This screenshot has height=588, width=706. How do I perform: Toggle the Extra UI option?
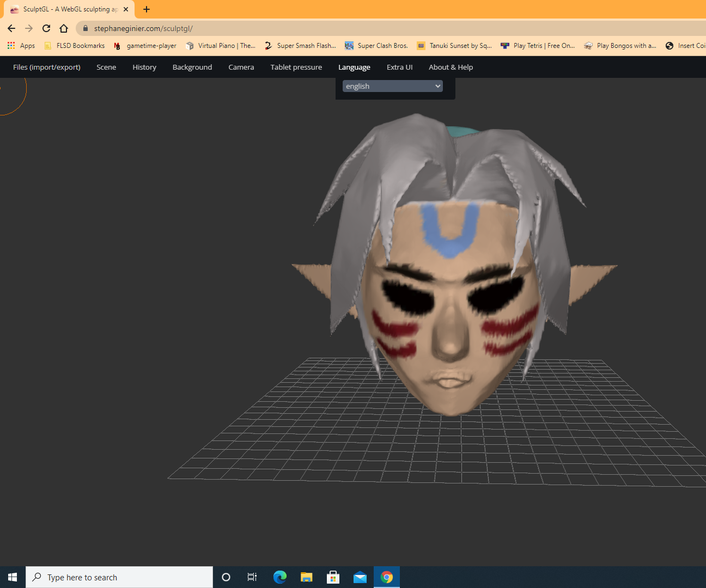tap(399, 67)
